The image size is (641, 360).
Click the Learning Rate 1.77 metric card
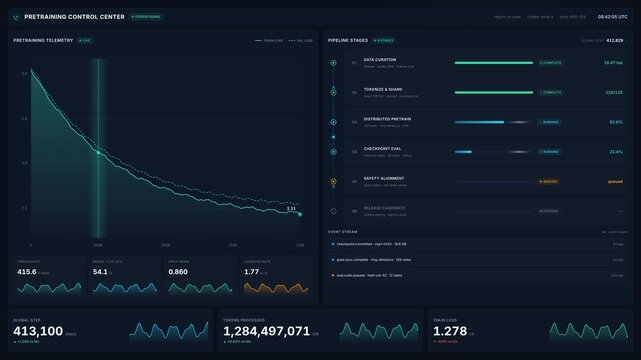pyautogui.click(x=276, y=277)
